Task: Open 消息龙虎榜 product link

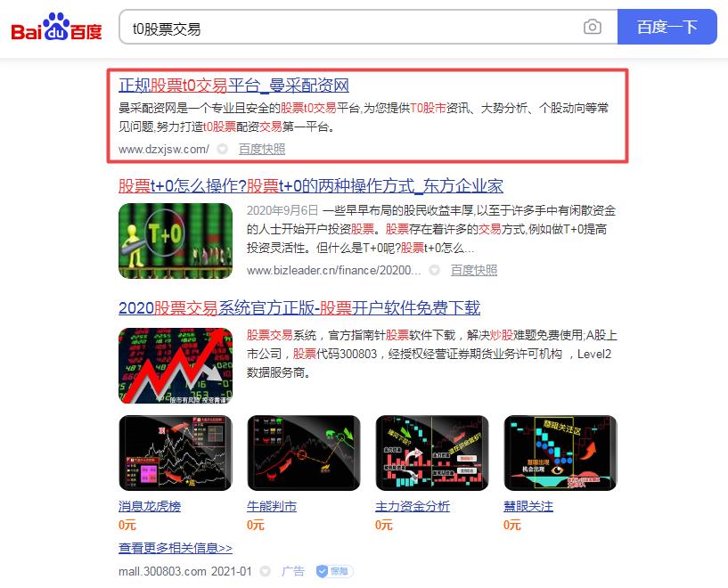Action: coord(150,506)
